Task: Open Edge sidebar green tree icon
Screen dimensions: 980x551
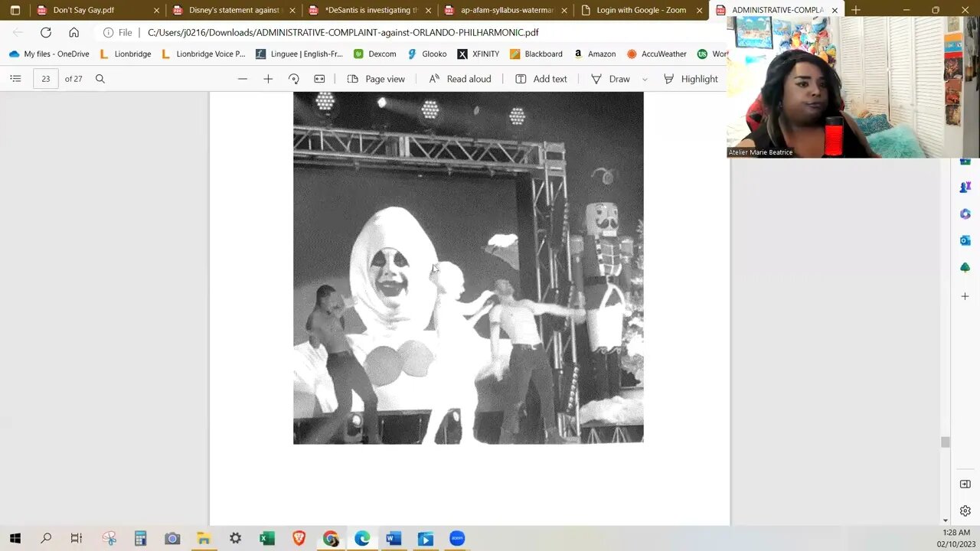Action: (x=965, y=267)
